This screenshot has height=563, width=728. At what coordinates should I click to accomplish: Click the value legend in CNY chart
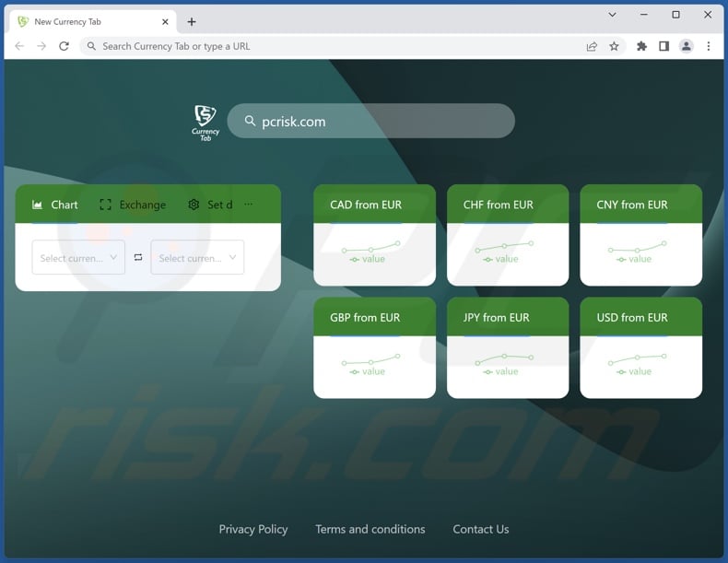point(634,259)
